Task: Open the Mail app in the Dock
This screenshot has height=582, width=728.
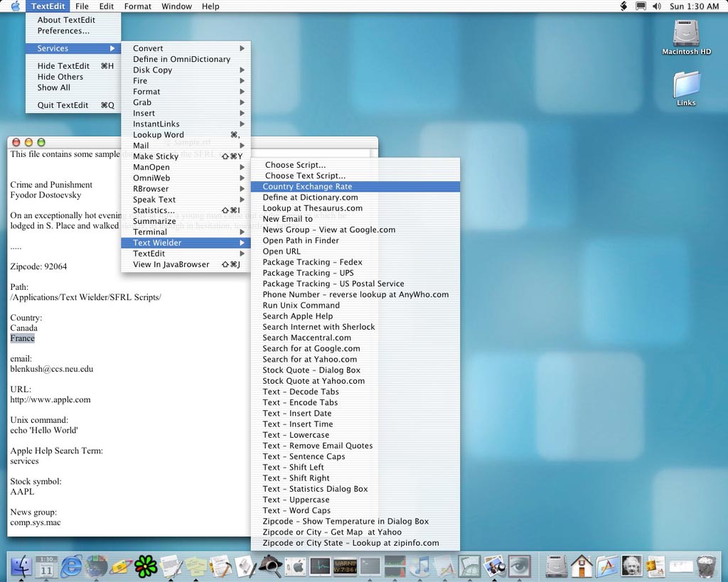Action: [121, 566]
